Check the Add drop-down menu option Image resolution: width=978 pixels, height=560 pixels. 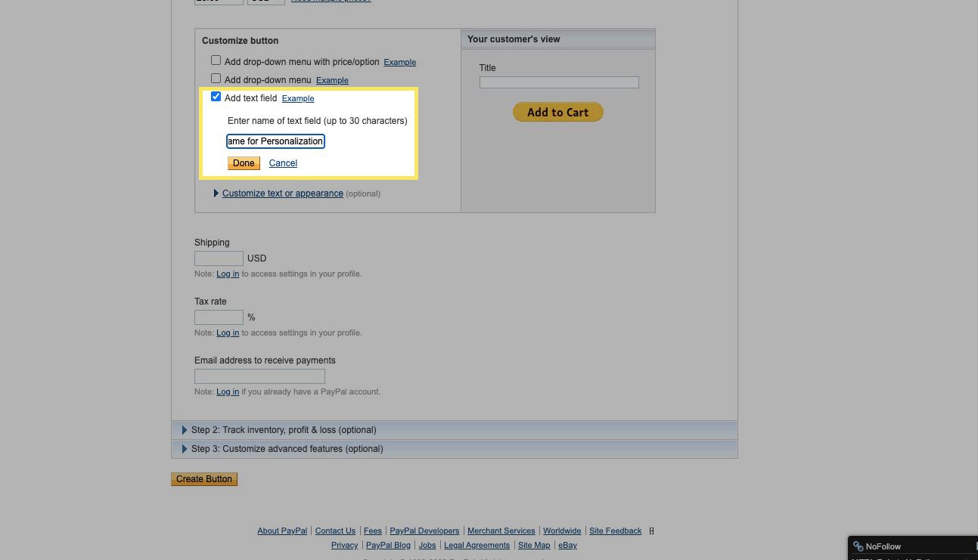tap(216, 79)
